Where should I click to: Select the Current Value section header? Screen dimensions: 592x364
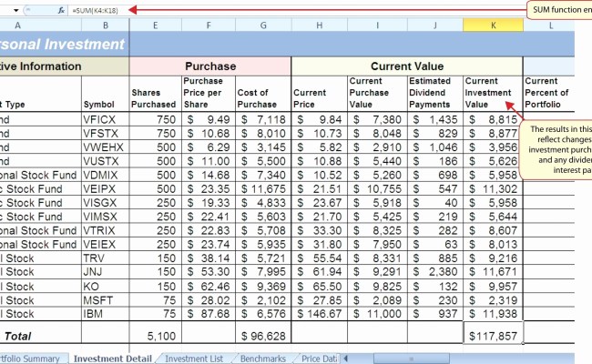[x=407, y=66]
